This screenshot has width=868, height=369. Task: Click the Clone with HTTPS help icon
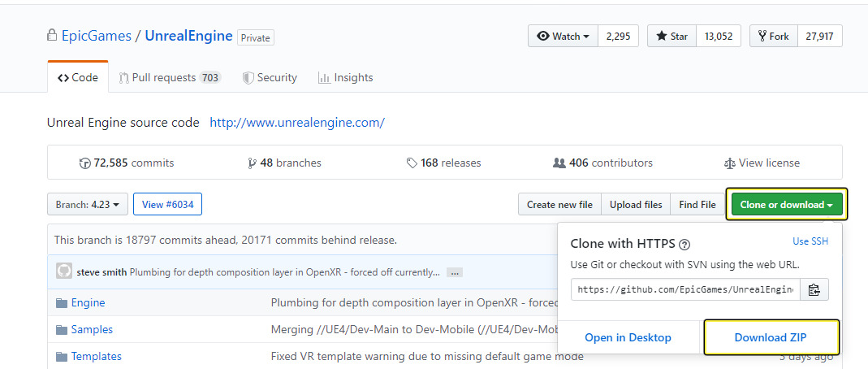pyautogui.click(x=684, y=245)
